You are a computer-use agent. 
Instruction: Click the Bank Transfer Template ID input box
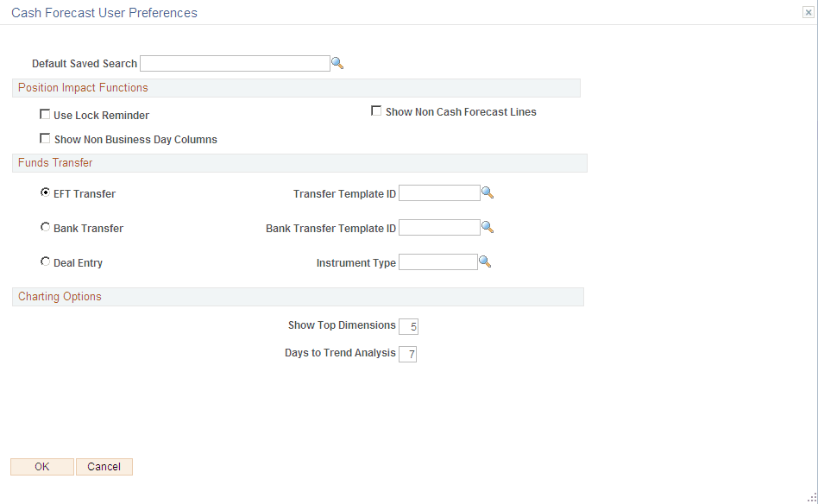439,227
